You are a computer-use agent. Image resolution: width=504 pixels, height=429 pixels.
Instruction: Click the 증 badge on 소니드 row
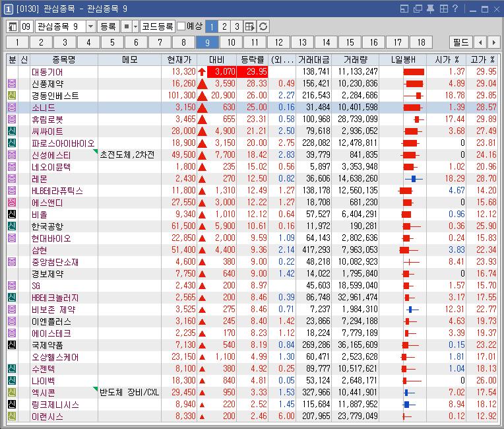click(12, 108)
